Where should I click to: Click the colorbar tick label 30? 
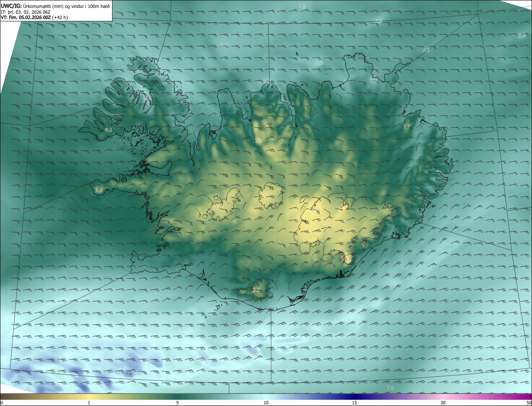coord(443,403)
